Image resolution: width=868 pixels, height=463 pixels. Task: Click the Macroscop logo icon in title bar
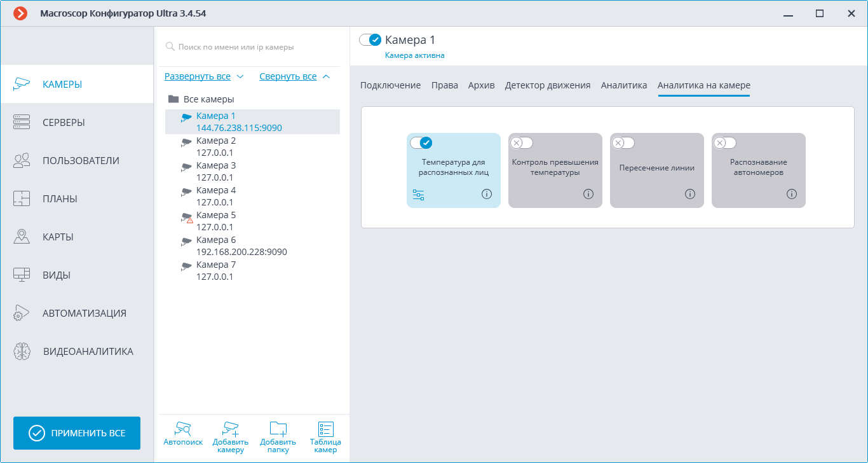[20, 13]
